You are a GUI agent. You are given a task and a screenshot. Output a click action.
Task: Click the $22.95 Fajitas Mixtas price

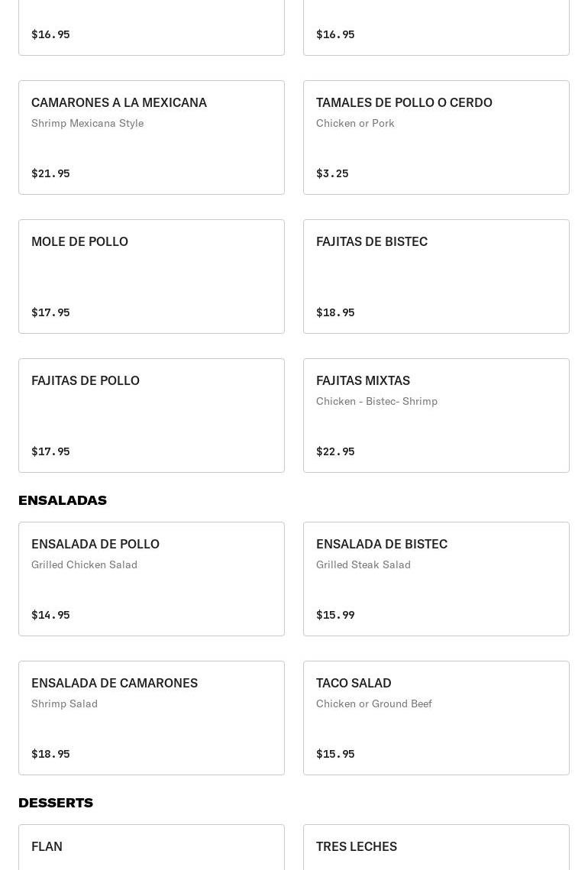[335, 451]
